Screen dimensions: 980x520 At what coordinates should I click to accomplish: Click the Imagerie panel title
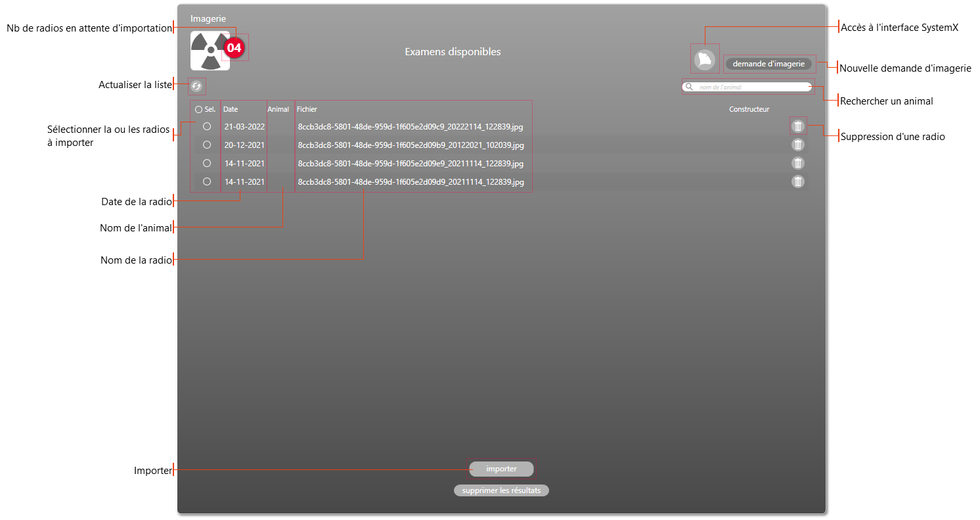pos(208,19)
